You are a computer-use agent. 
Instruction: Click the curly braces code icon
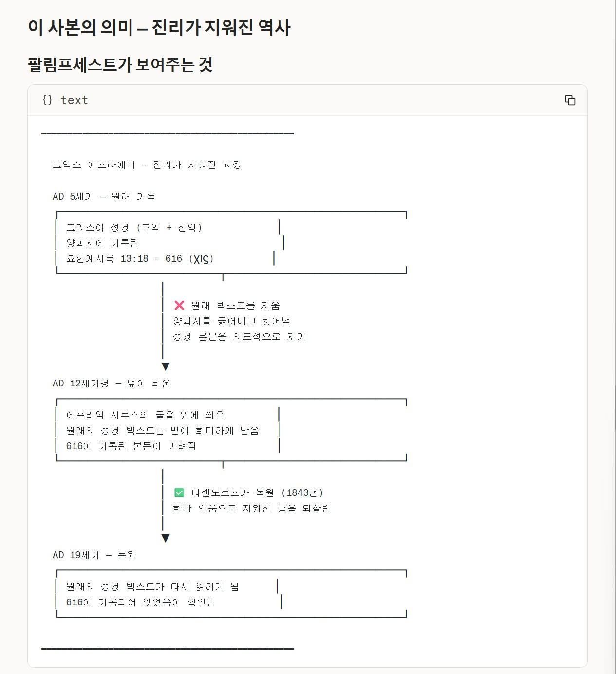[x=47, y=100]
